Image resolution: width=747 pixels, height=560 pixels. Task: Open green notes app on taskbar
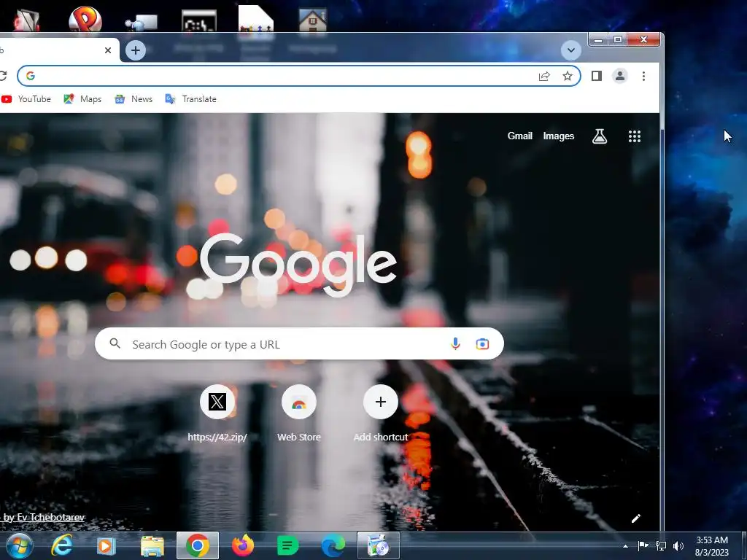(287, 545)
